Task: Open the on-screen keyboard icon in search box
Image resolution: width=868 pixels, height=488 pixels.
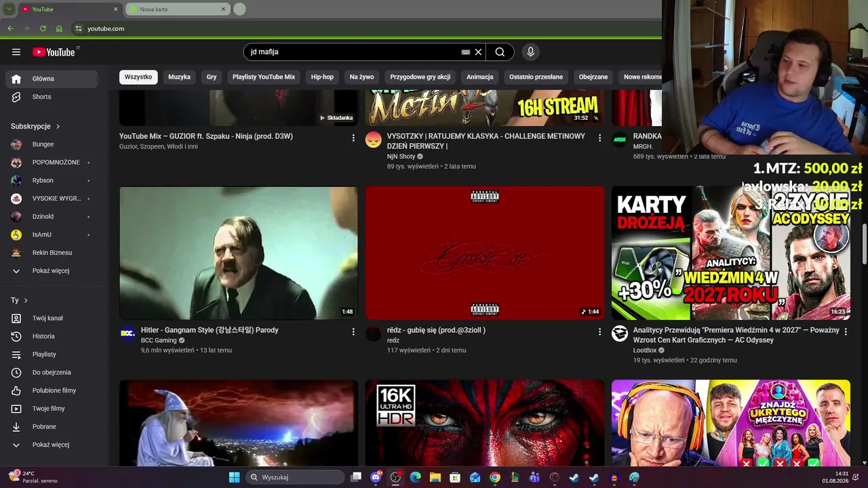Action: [466, 52]
